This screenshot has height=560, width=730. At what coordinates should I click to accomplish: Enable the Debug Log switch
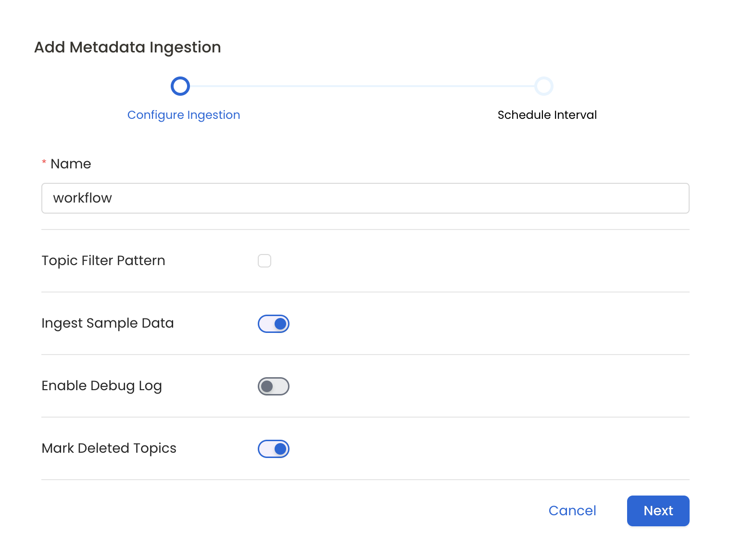pos(273,386)
